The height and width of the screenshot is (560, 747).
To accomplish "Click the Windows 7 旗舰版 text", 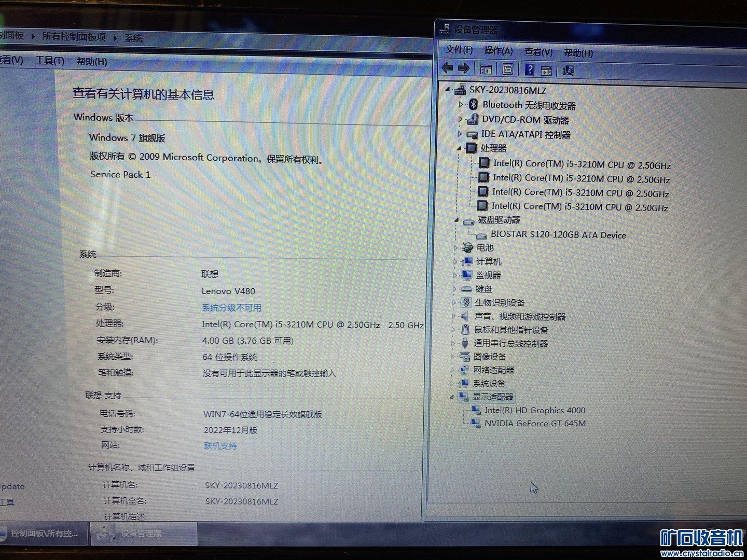I will coord(127,138).
